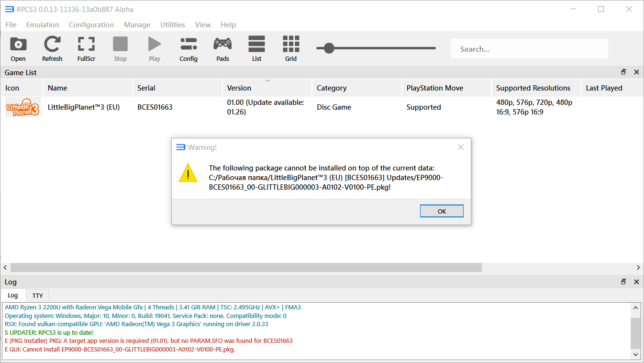Click the game list left scroll arrow

click(5, 267)
